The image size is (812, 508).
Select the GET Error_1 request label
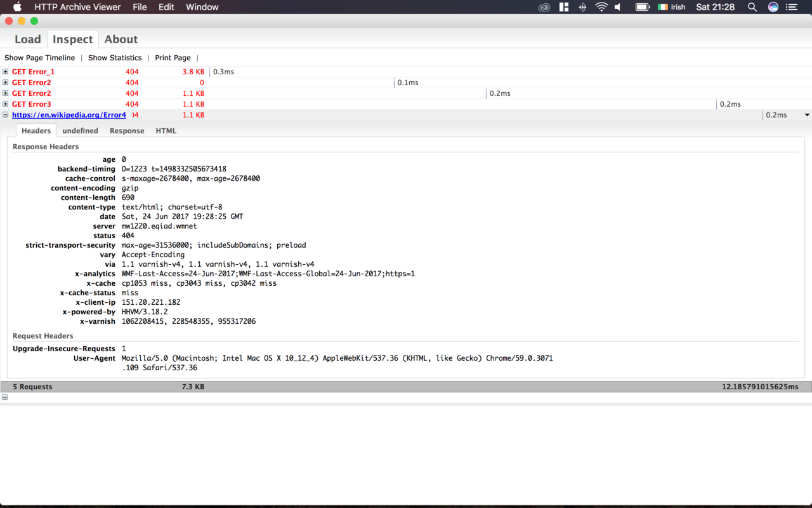33,72
